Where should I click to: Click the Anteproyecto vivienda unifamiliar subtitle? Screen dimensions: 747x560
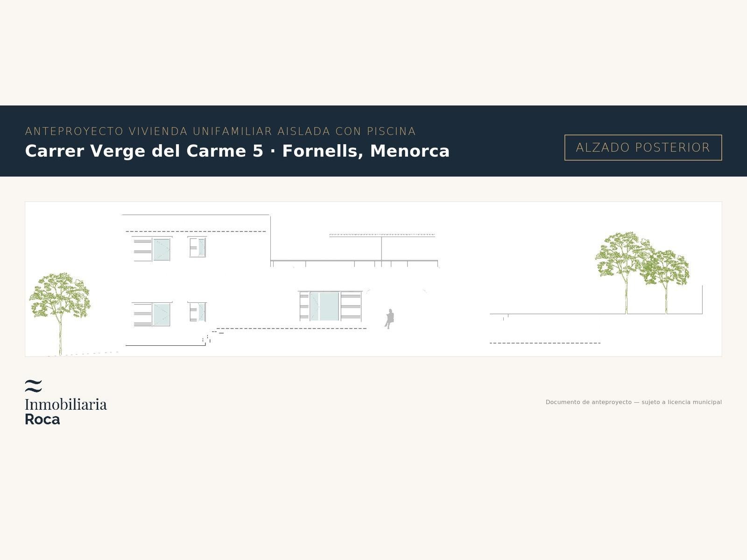coord(220,131)
